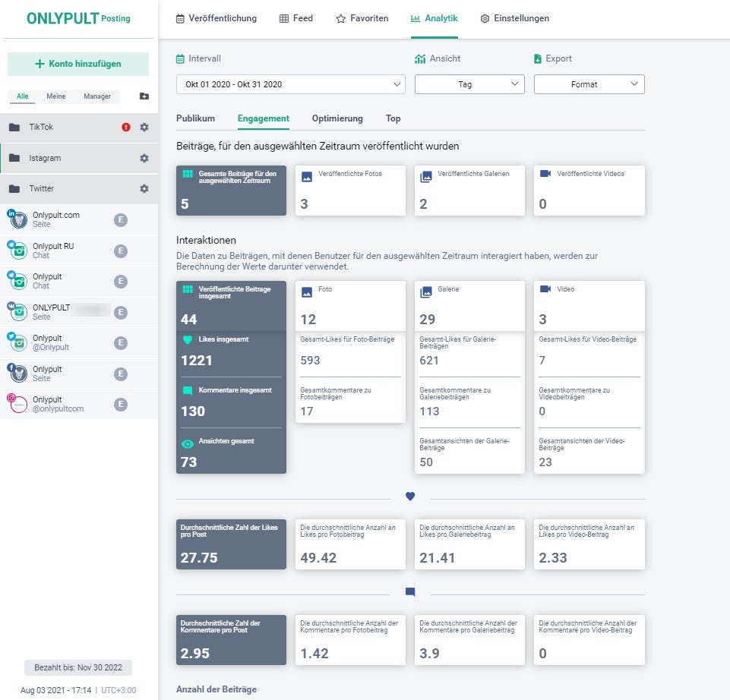Select the ONLYPULT Seite VK account
730x700 pixels.
coord(79,312)
